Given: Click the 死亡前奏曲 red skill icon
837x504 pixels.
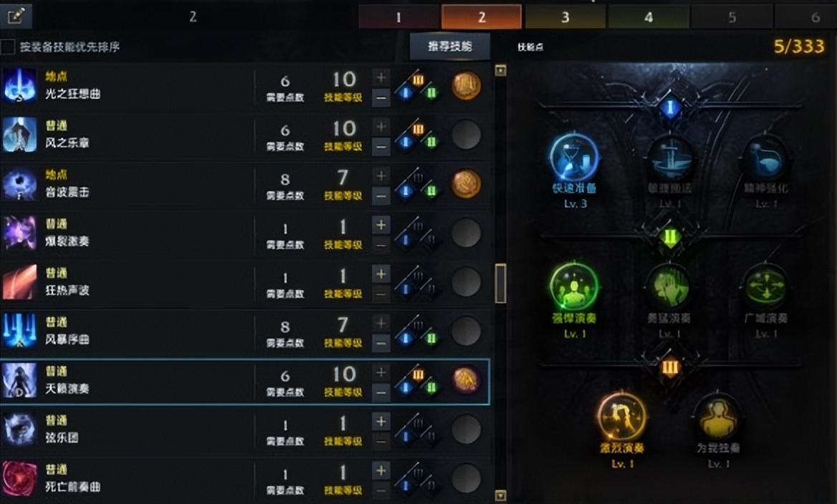Looking at the screenshot, I should pyautogui.click(x=20, y=478).
